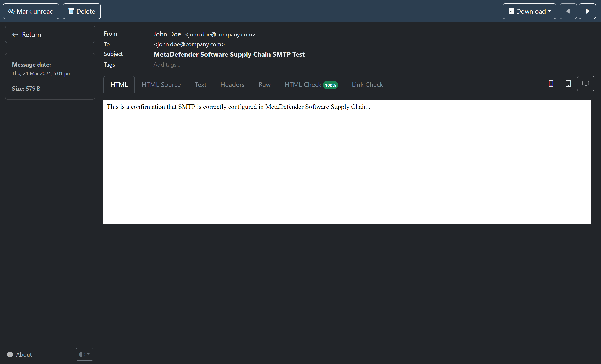Show the Headers tab

click(232, 84)
